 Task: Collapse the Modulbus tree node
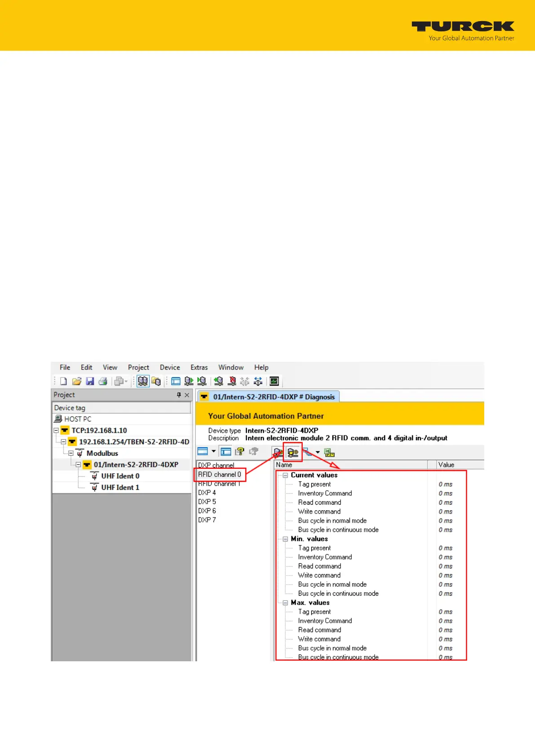(x=71, y=453)
